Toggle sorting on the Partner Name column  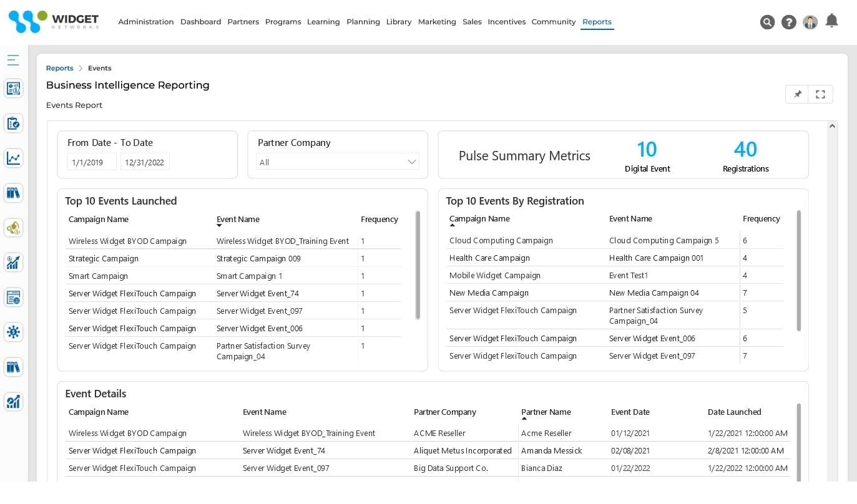click(546, 412)
